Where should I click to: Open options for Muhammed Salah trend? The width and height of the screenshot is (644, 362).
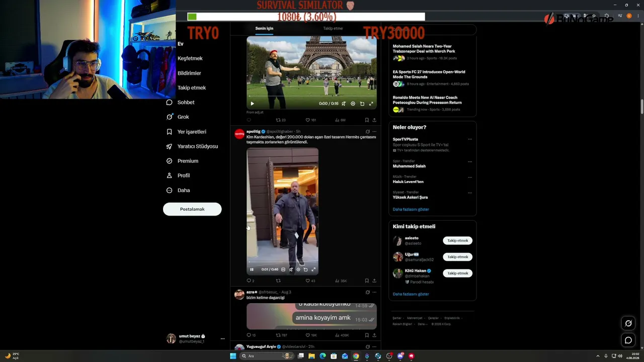click(x=470, y=162)
